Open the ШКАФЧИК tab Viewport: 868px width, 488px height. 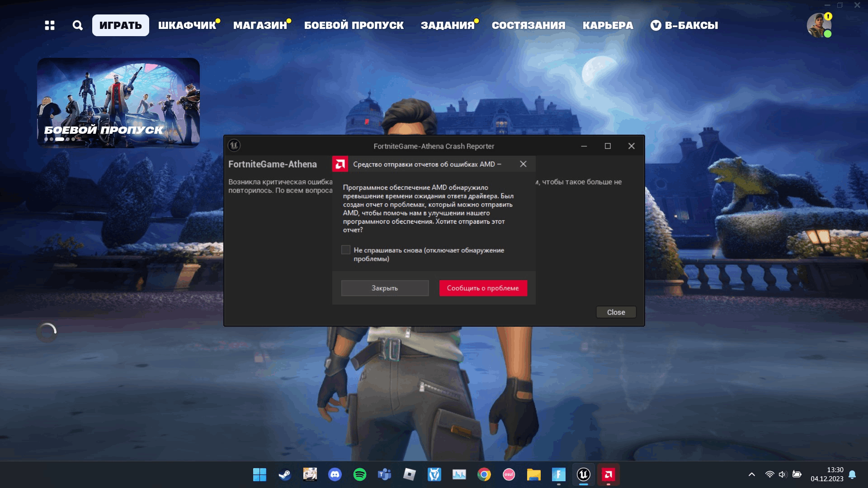pos(187,25)
